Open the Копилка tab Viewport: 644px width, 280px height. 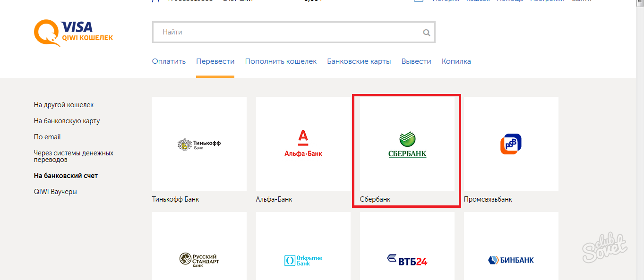456,61
